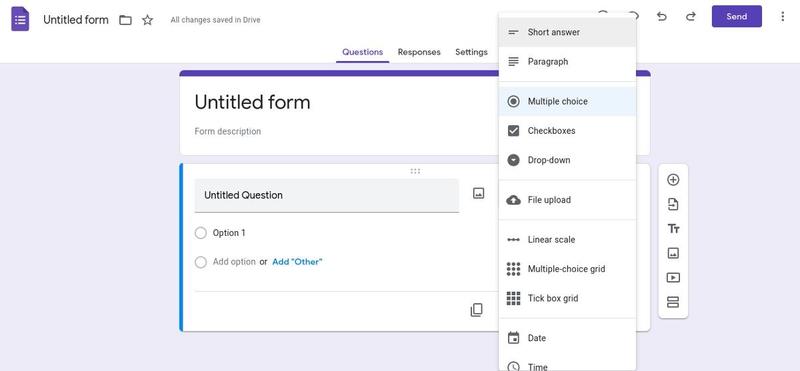The width and height of the screenshot is (800, 371).
Task: Click the Add question plus icon
Action: click(x=673, y=180)
